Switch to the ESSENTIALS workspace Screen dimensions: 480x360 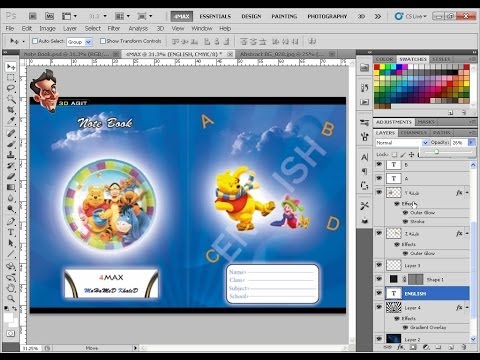coord(215,16)
